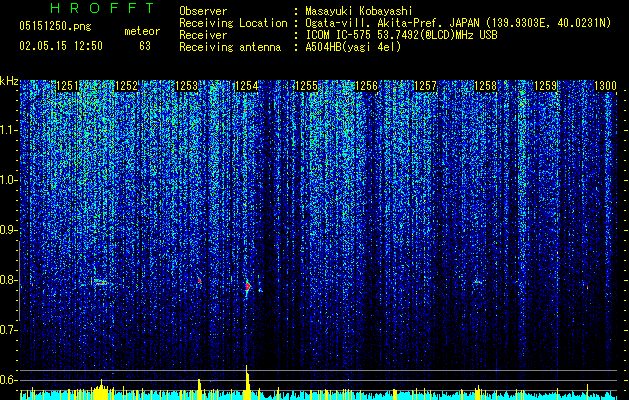Viewport: 629px width, 400px height.
Task: Click the Observer label
Action: coord(203,11)
